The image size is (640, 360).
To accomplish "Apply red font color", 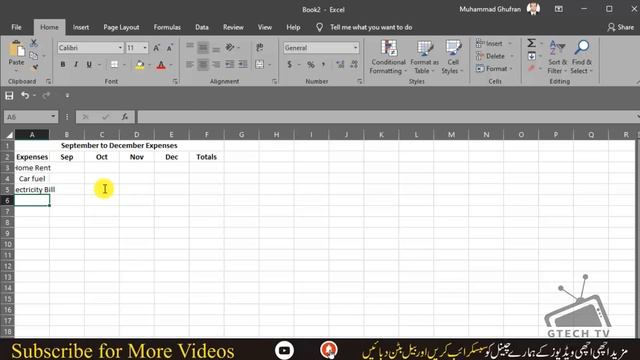I will [161, 65].
